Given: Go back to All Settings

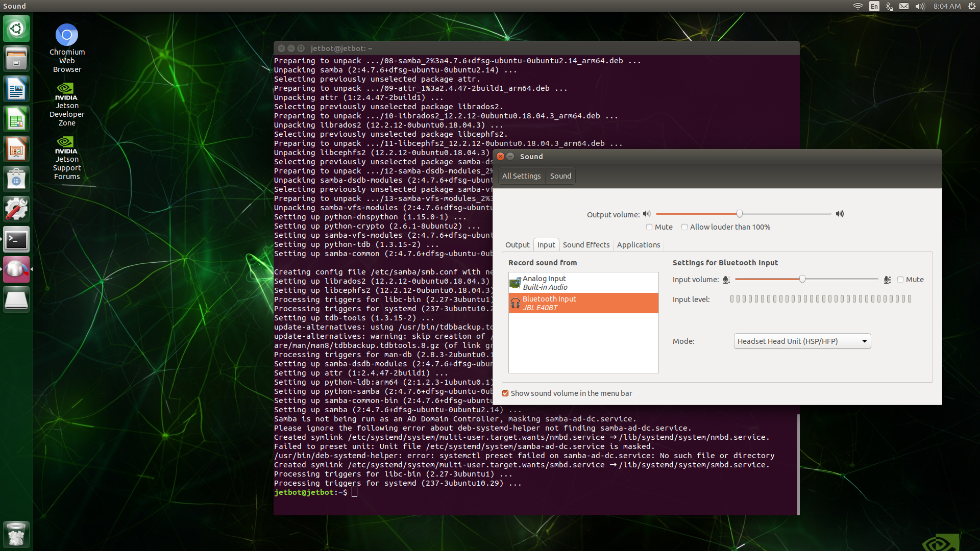Looking at the screenshot, I should 521,176.
